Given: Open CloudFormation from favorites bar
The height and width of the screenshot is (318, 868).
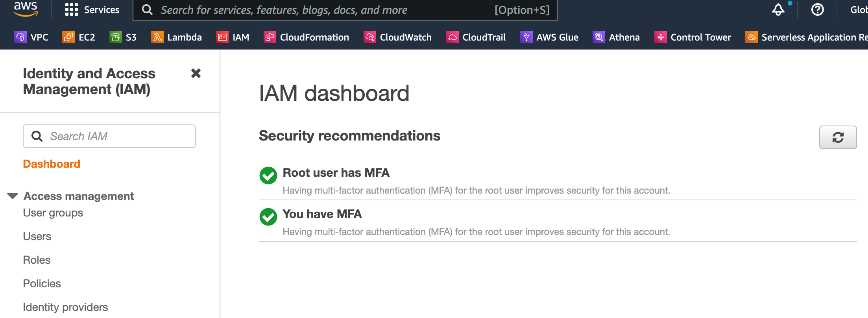Looking at the screenshot, I should coord(307,37).
